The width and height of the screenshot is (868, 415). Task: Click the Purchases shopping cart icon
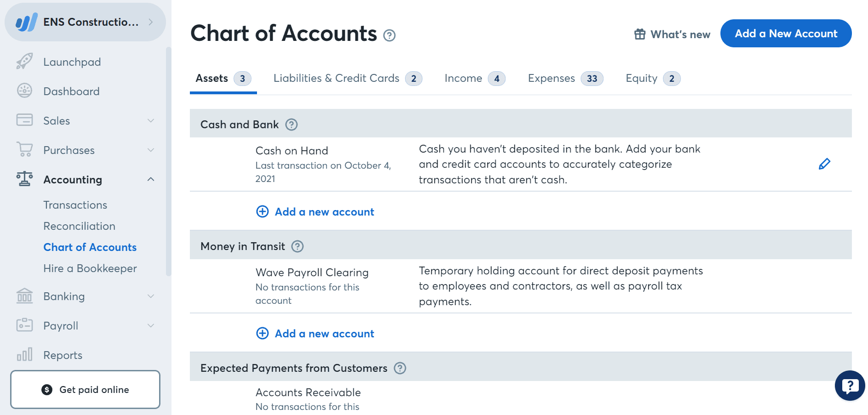coord(24,150)
